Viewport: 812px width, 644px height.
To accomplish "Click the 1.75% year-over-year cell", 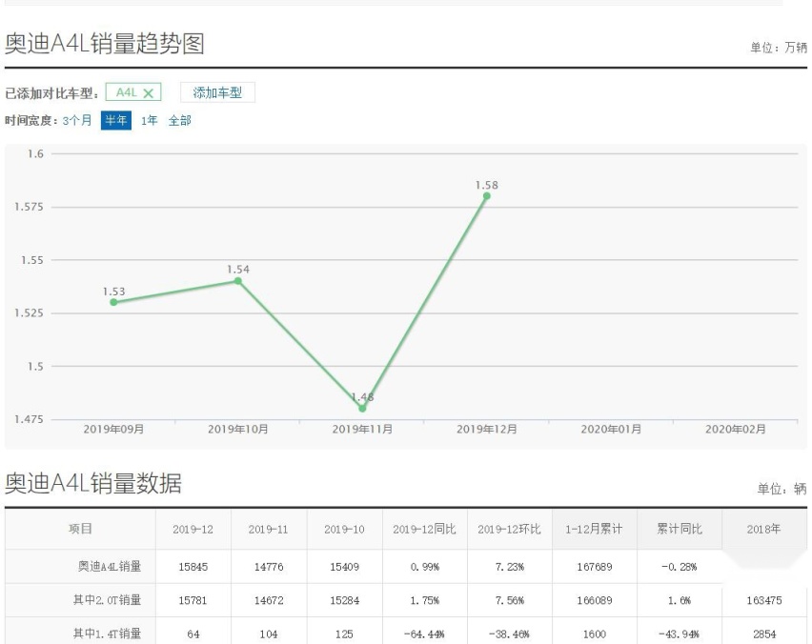I will coord(425,600).
